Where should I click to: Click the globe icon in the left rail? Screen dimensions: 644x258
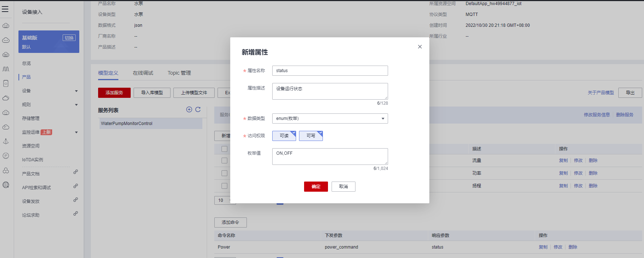tap(6, 185)
